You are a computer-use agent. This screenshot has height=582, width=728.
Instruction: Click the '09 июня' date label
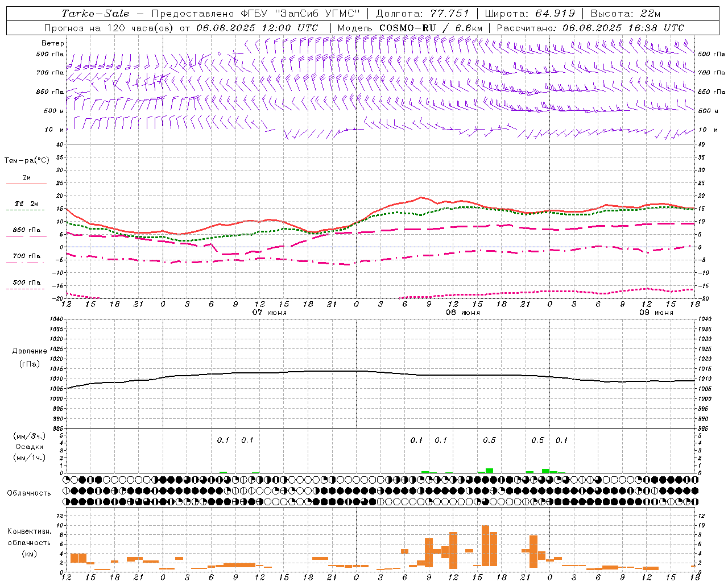[x=656, y=313]
